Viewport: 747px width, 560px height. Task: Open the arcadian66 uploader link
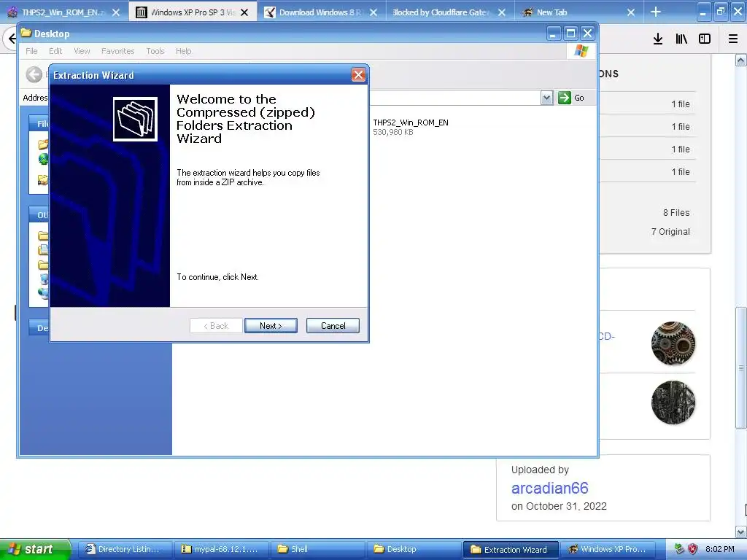[549, 488]
